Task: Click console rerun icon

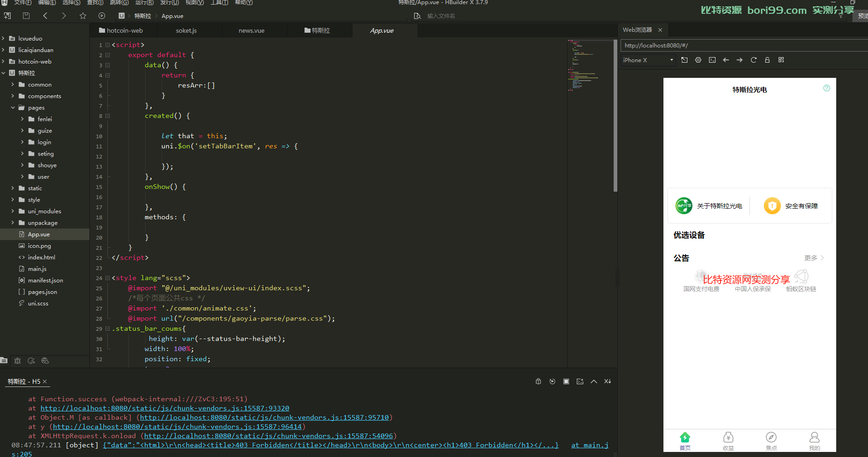Action: [x=552, y=381]
